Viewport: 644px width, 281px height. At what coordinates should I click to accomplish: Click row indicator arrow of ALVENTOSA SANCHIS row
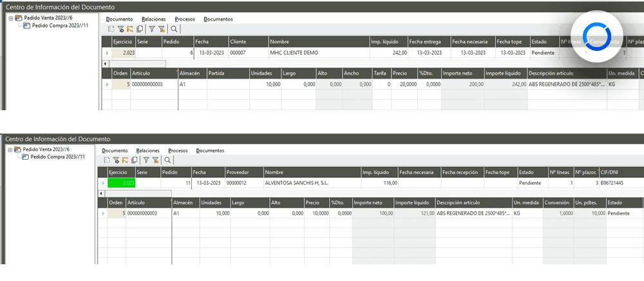click(102, 183)
